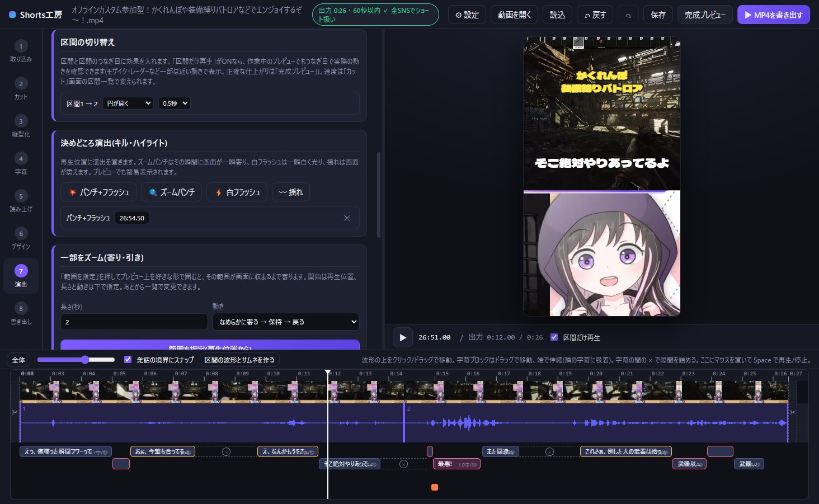Click the video filename title text
Viewport: 819px width, 504px height.
(x=186, y=15)
